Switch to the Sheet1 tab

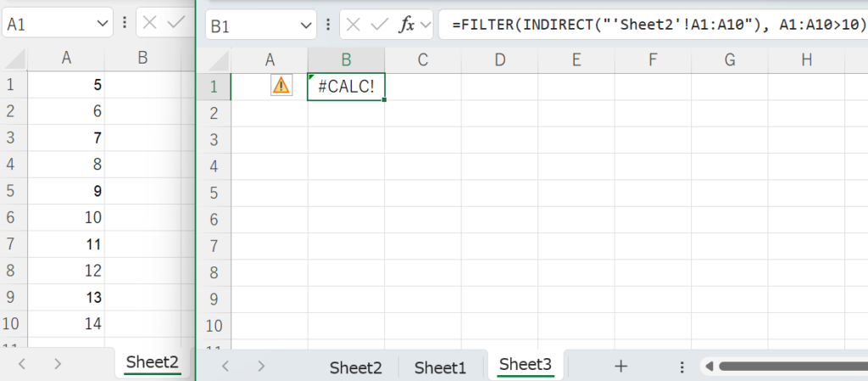[440, 367]
